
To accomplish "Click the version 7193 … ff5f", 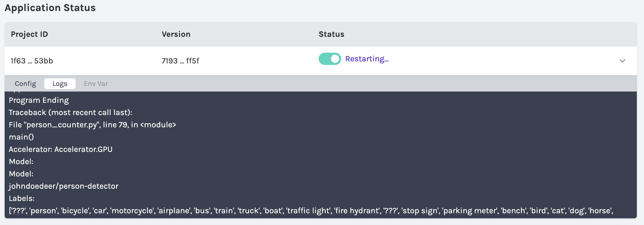I will pyautogui.click(x=181, y=61).
